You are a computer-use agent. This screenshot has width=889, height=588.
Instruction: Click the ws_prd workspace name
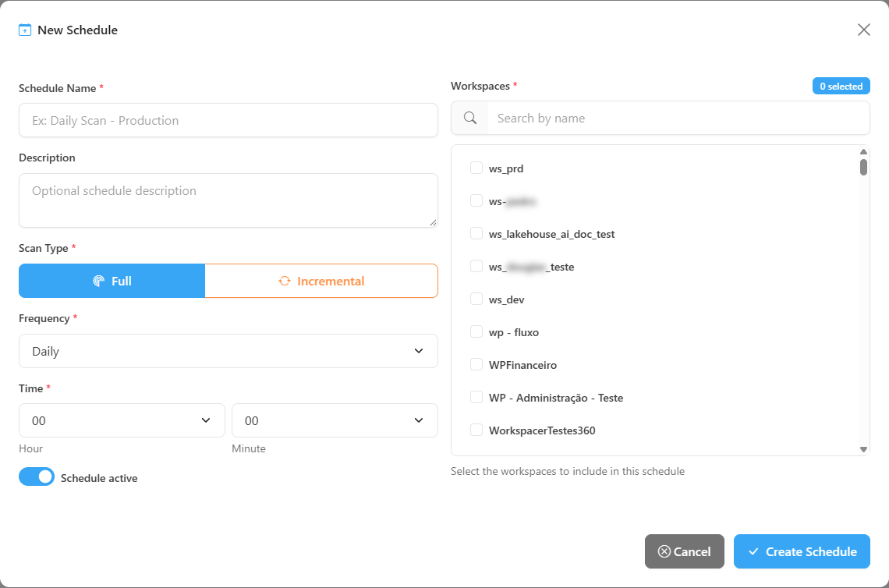click(x=506, y=169)
